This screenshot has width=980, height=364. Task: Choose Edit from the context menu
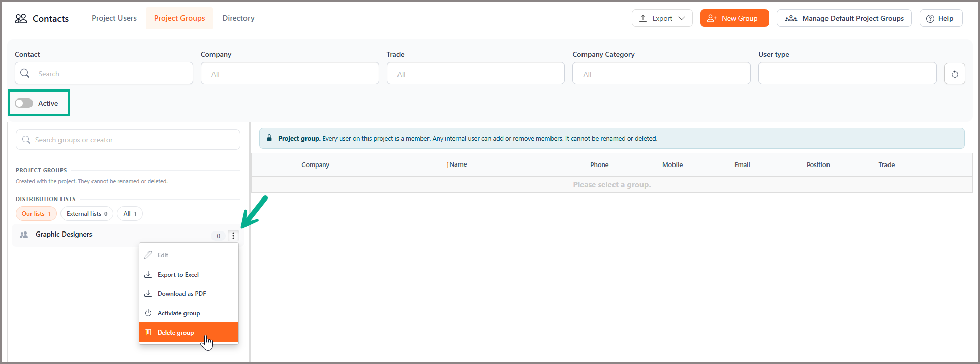[x=189, y=255]
